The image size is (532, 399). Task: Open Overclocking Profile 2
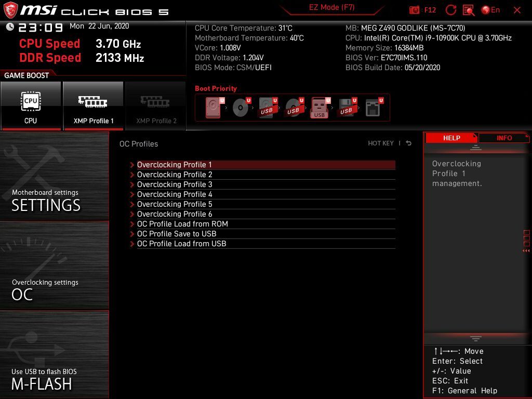[266, 175]
